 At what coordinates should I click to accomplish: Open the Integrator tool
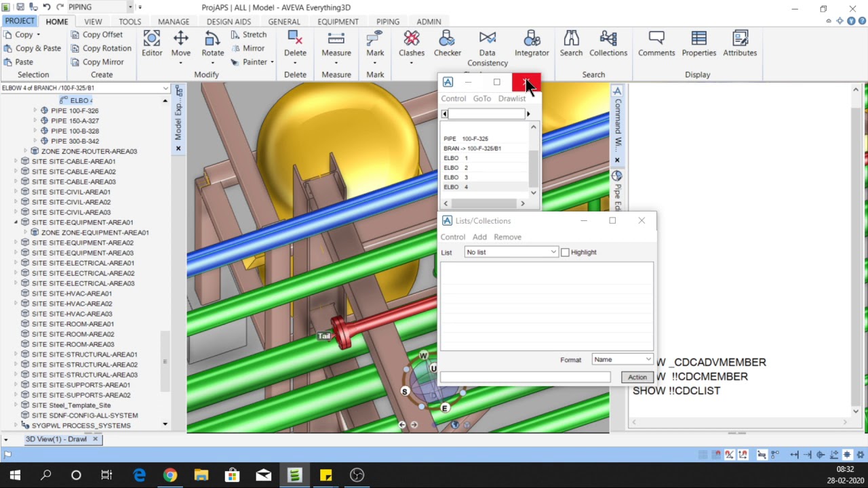tap(532, 44)
